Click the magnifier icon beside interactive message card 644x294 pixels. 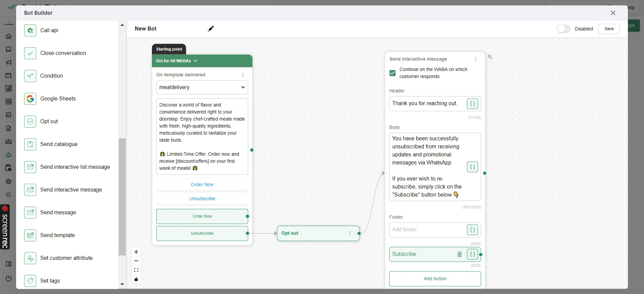(x=490, y=57)
